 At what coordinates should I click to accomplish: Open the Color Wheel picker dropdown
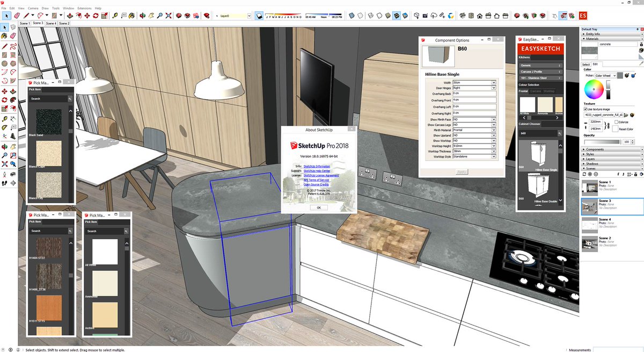click(606, 76)
